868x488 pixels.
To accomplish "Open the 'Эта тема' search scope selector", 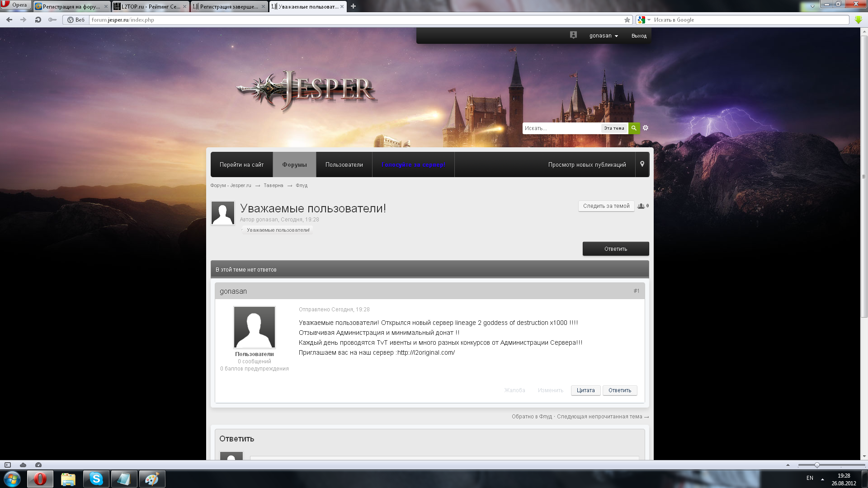I will [614, 128].
